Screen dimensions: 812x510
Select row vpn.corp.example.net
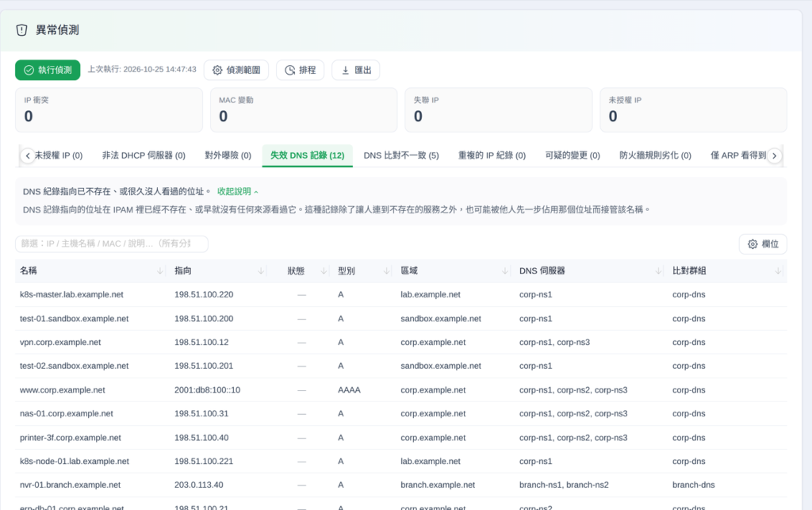[400, 342]
